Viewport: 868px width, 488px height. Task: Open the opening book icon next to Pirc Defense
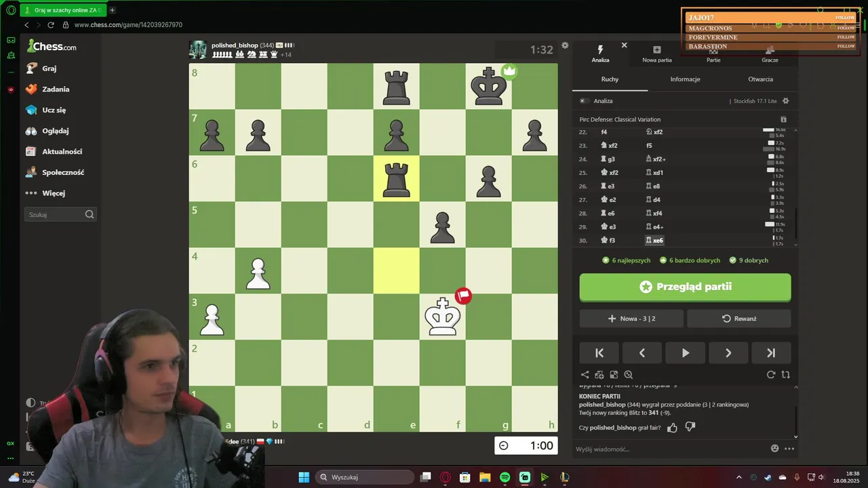(x=783, y=119)
